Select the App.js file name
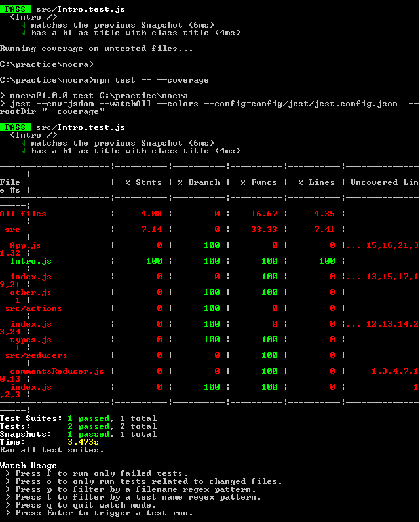Viewport: 420px width, 522px height. pos(26,245)
